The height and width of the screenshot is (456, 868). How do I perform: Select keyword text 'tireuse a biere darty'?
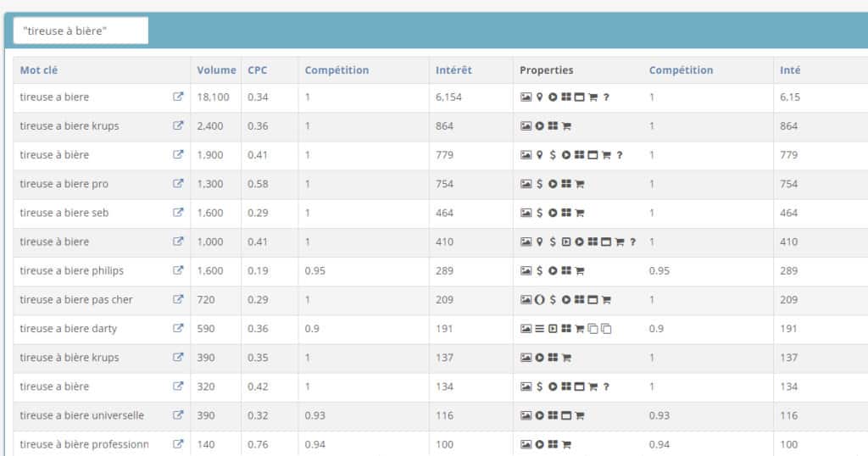69,328
